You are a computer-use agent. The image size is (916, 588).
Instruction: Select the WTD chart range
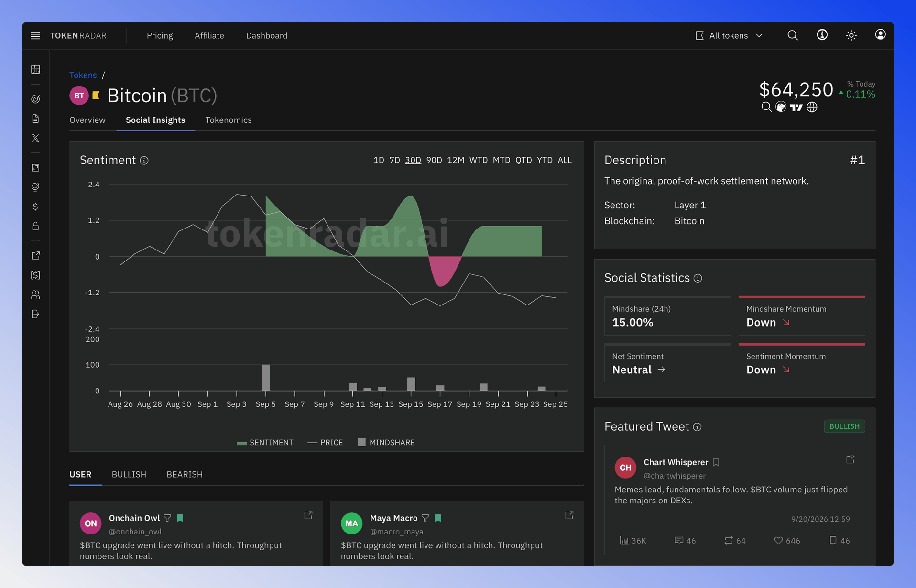[479, 160]
